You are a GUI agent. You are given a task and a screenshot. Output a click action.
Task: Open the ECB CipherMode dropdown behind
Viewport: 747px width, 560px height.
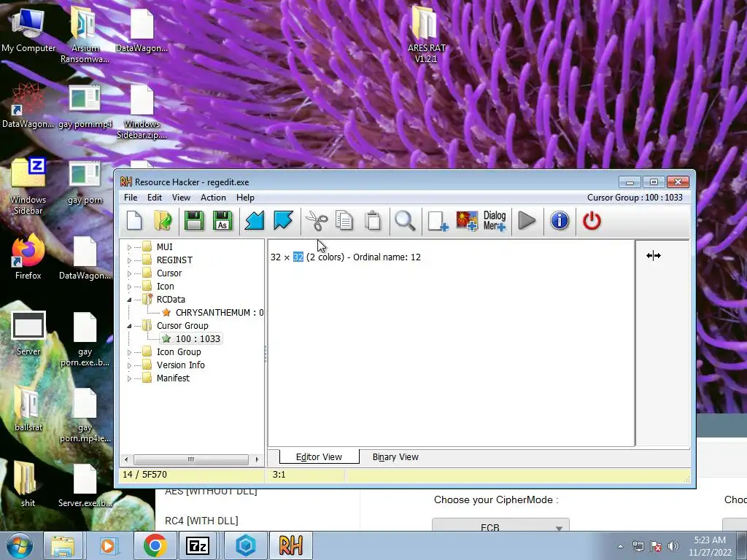coord(500,525)
